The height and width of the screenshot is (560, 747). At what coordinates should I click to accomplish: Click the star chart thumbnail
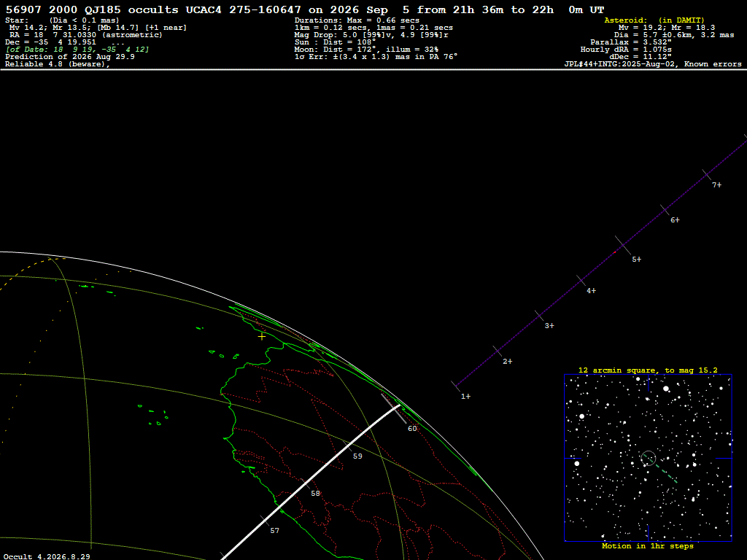click(648, 458)
